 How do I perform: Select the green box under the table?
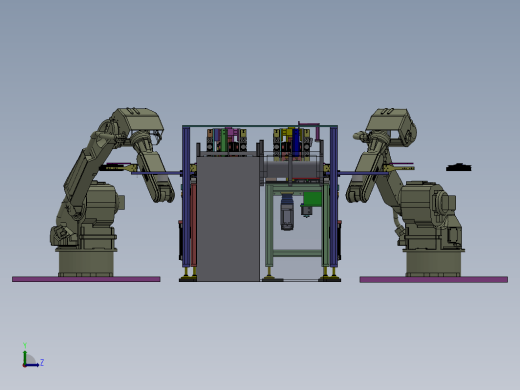[x=313, y=199]
